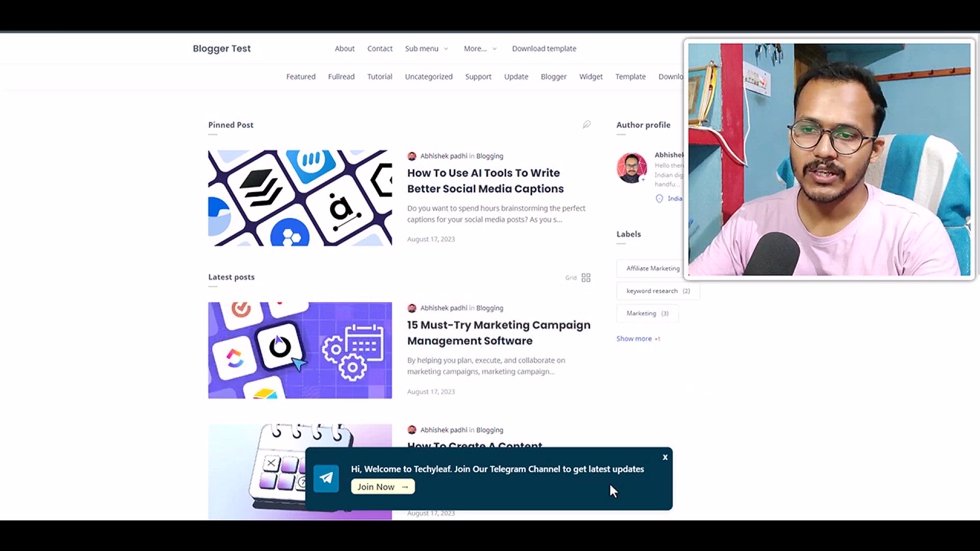Image resolution: width=980 pixels, height=551 pixels.
Task: Select the Blogger category
Action: 554,77
